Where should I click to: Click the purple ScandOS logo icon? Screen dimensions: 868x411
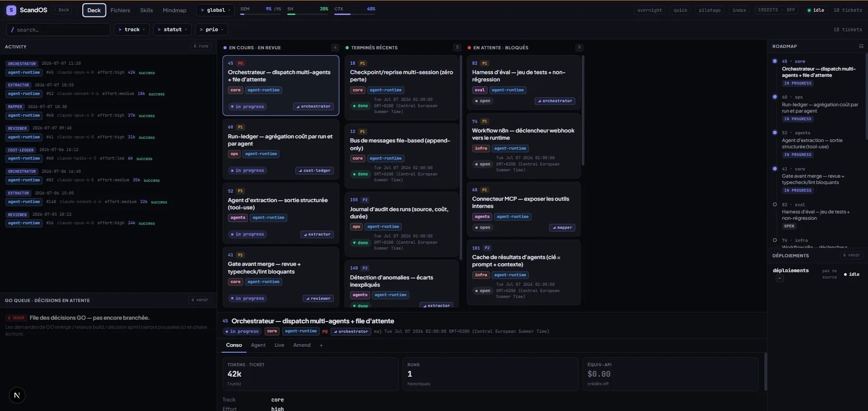point(11,10)
